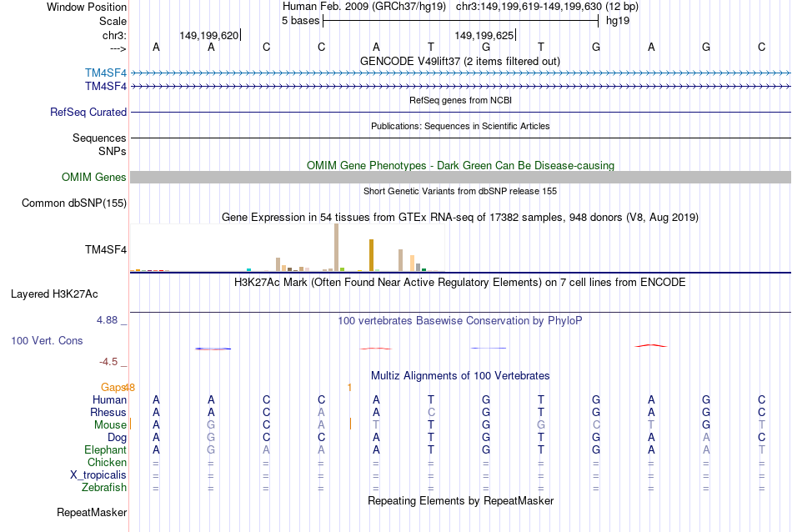Click 'Short Genetic Variants from dbSNP' title
792x532 pixels.
click(460, 191)
